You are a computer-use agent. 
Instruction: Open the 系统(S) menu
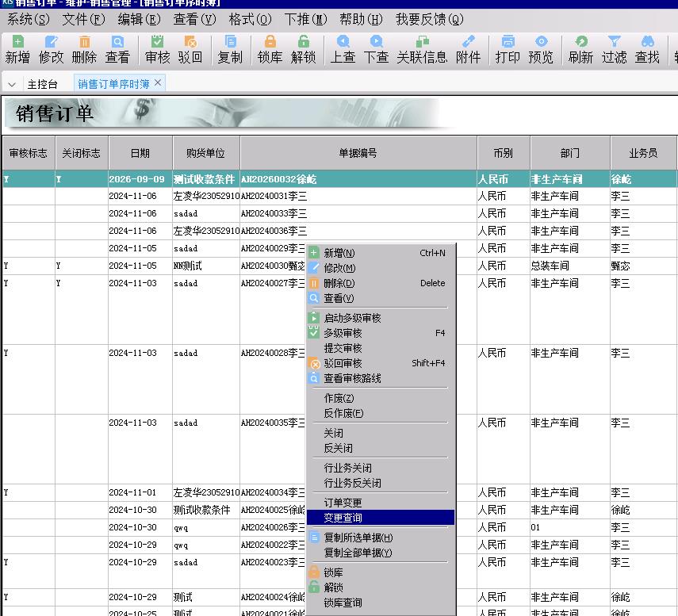click(28, 20)
